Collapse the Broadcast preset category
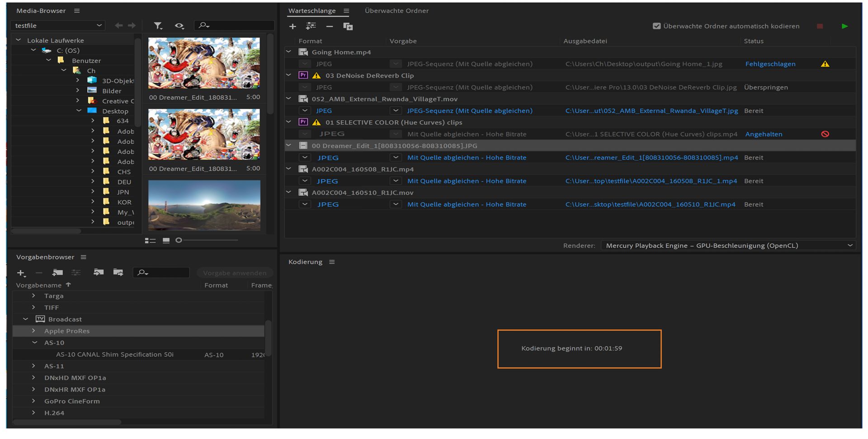This screenshot has width=868, height=439. point(26,319)
